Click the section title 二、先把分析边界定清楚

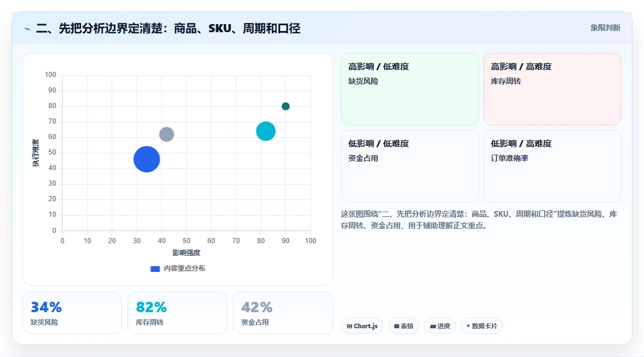pos(168,28)
